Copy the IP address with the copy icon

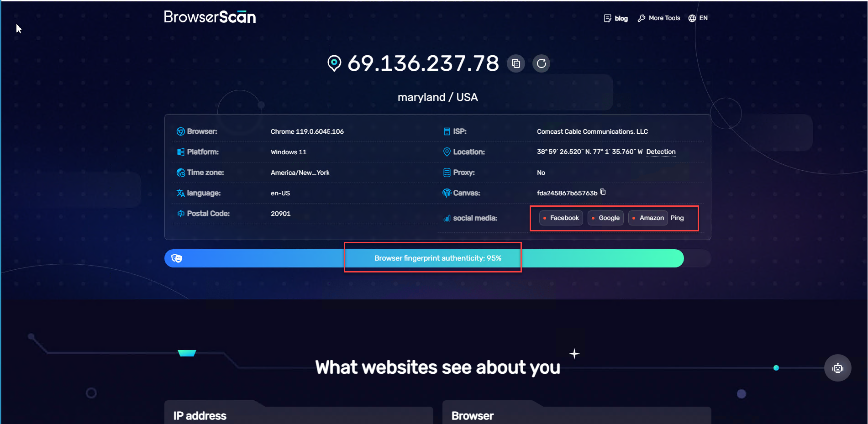pyautogui.click(x=516, y=63)
